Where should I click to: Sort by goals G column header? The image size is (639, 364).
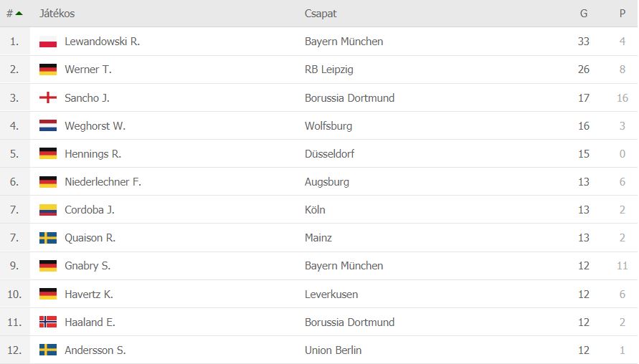click(584, 14)
